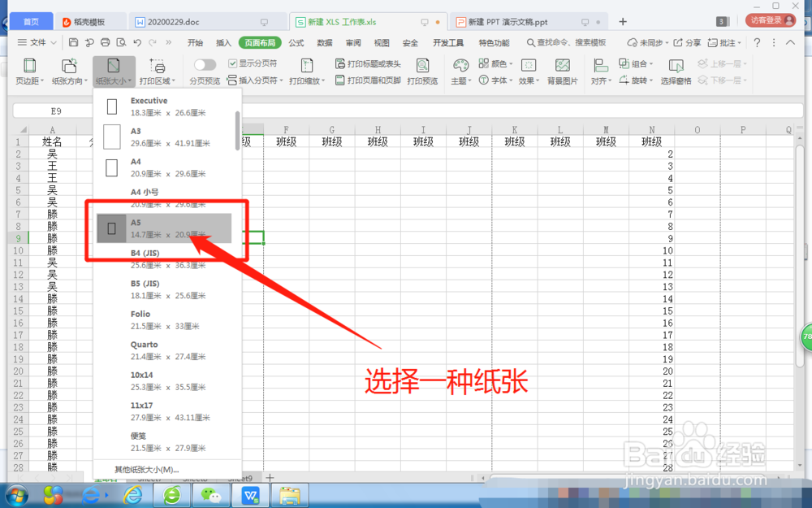This screenshot has height=508, width=812.
Task: Click the 纸张大小 paper size button
Action: click(x=114, y=72)
